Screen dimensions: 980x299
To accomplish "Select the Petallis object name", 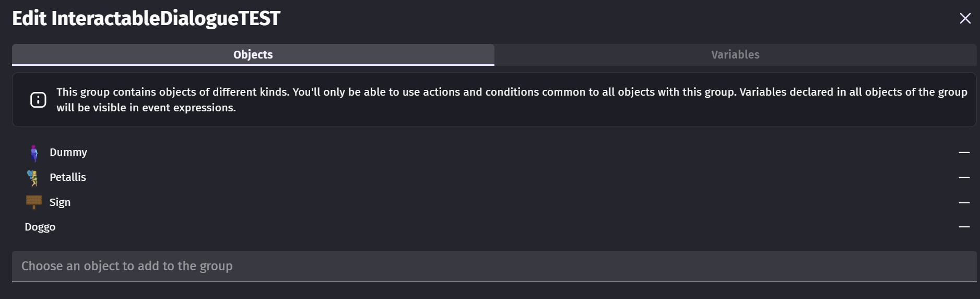I will (68, 177).
